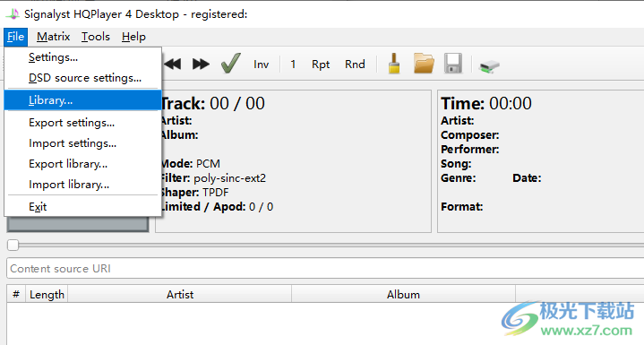Click the 'Composer:' label
644x345 pixels.
tap(470, 135)
